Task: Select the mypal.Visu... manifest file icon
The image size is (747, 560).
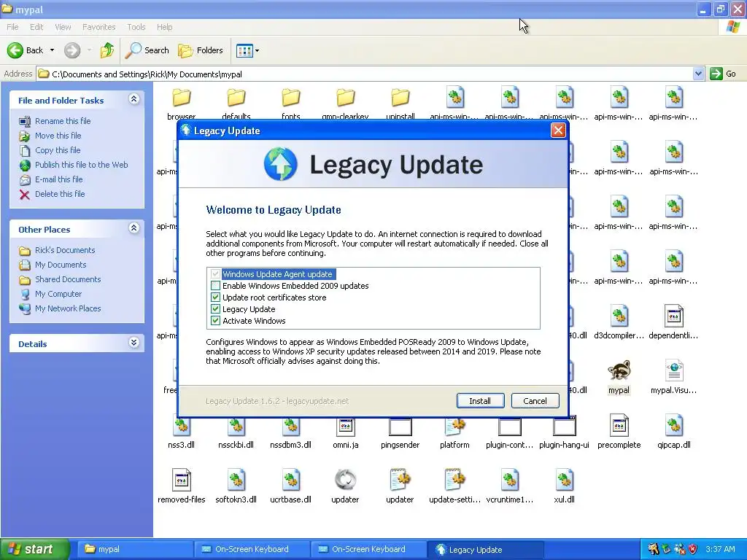Action: [x=673, y=370]
